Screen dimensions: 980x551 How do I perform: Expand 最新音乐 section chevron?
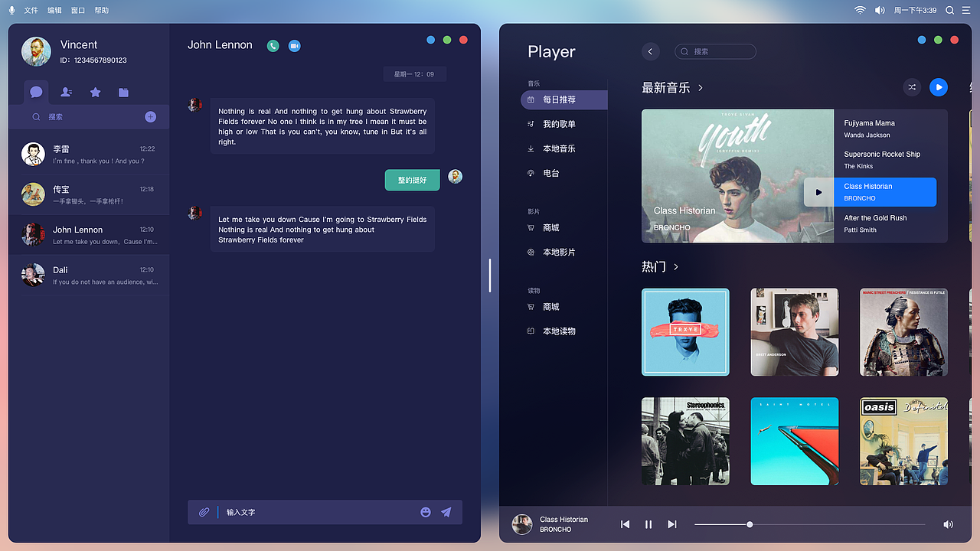[701, 88]
